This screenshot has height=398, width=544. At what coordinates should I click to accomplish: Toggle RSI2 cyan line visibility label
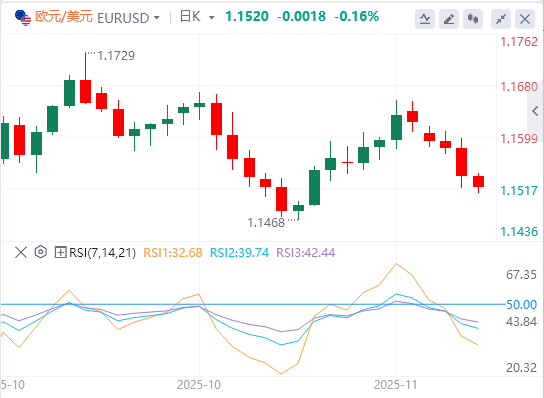[239, 253]
